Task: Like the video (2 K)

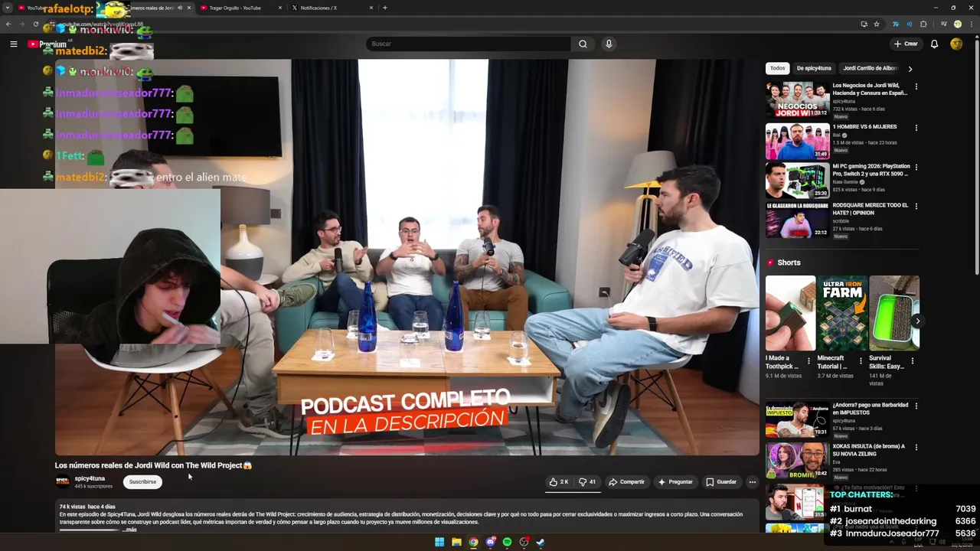Action: [x=559, y=482]
